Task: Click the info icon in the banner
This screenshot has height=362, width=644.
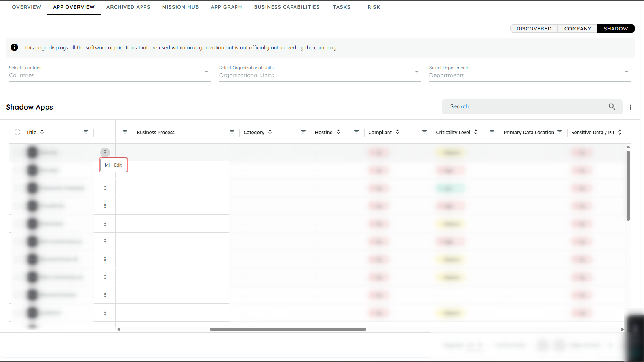Action: click(14, 47)
